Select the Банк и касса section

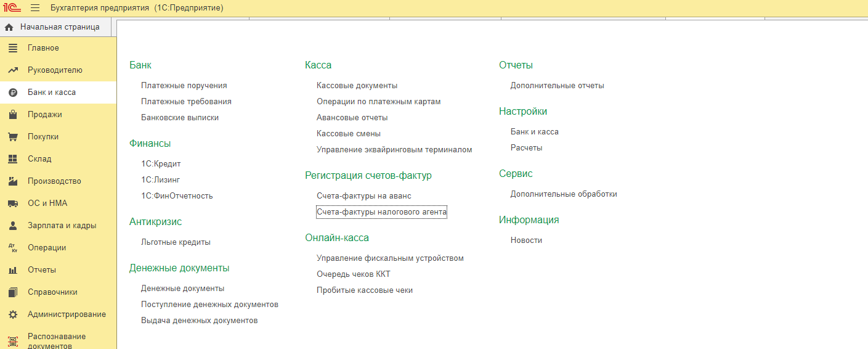click(58, 92)
